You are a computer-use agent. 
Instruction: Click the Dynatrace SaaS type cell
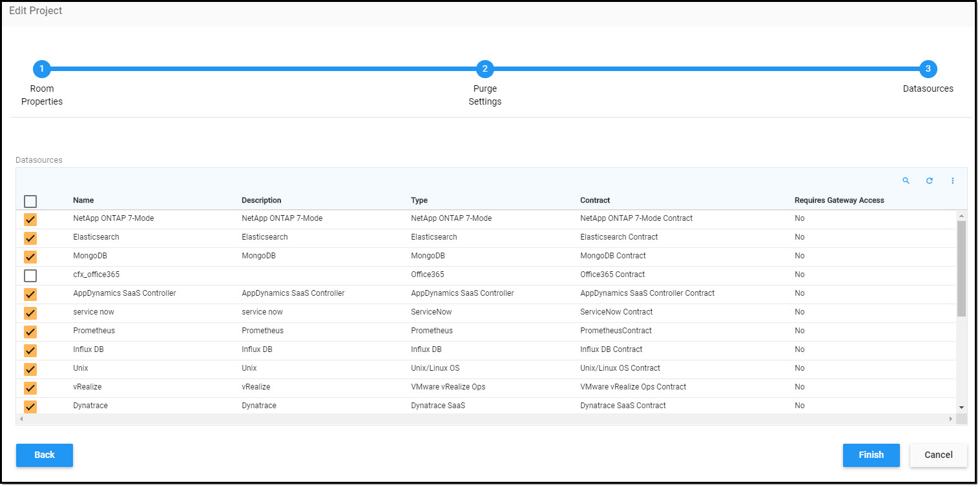pos(438,406)
